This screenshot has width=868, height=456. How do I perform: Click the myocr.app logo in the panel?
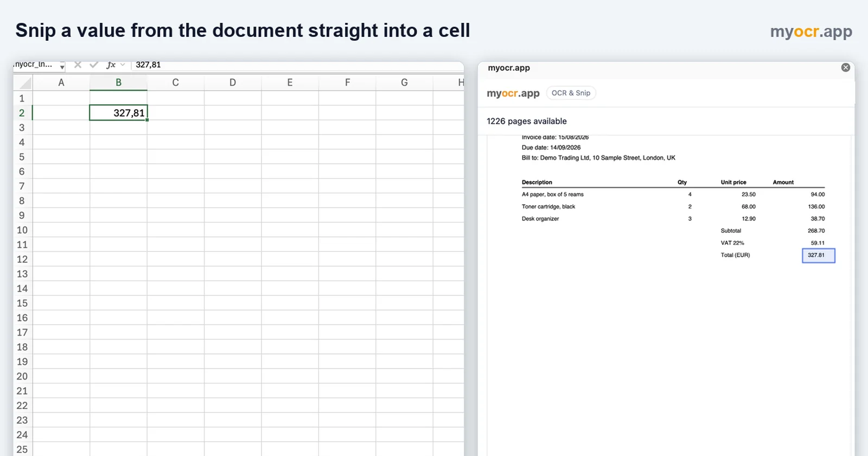coord(513,93)
